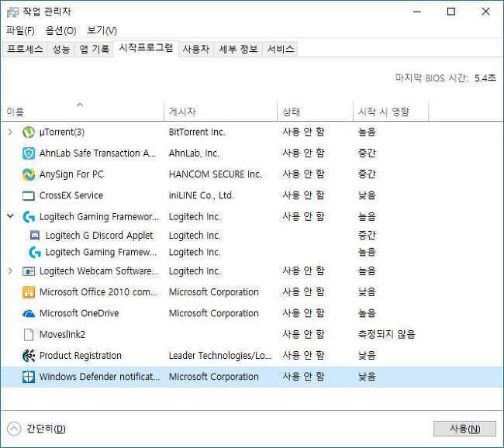The width and height of the screenshot is (504, 448).
Task: Click the Logitech Gaming Framework parent row icon
Action: pyautogui.click(x=28, y=217)
